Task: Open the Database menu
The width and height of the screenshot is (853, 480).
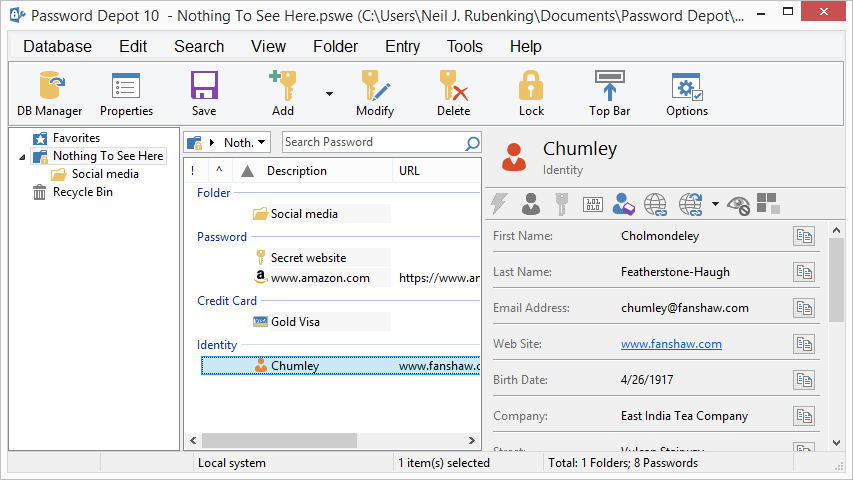Action: pos(57,46)
